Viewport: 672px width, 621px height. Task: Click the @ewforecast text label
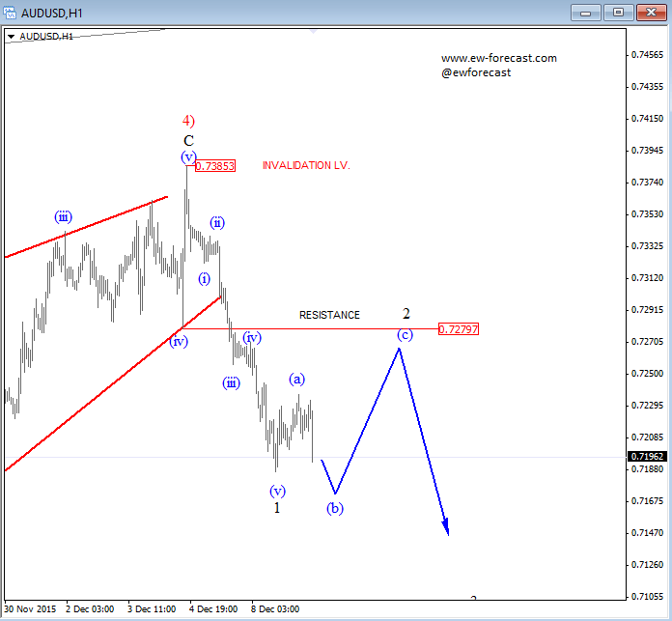(x=476, y=72)
